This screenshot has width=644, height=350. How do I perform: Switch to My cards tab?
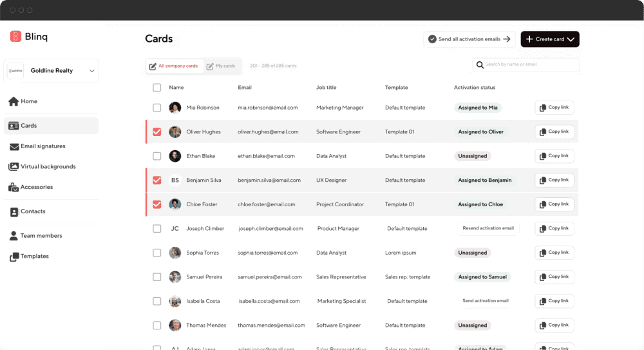(x=222, y=66)
